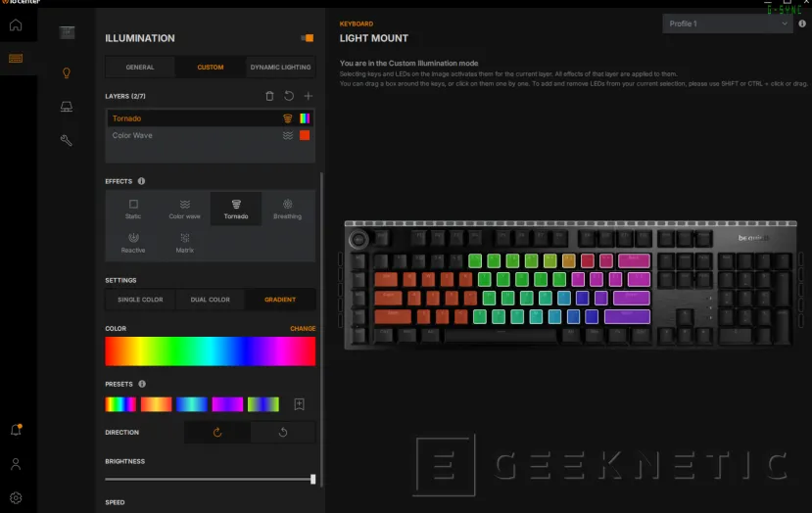812x513 pixels.
Task: Click the Brightness slider handle
Action: pyautogui.click(x=312, y=479)
